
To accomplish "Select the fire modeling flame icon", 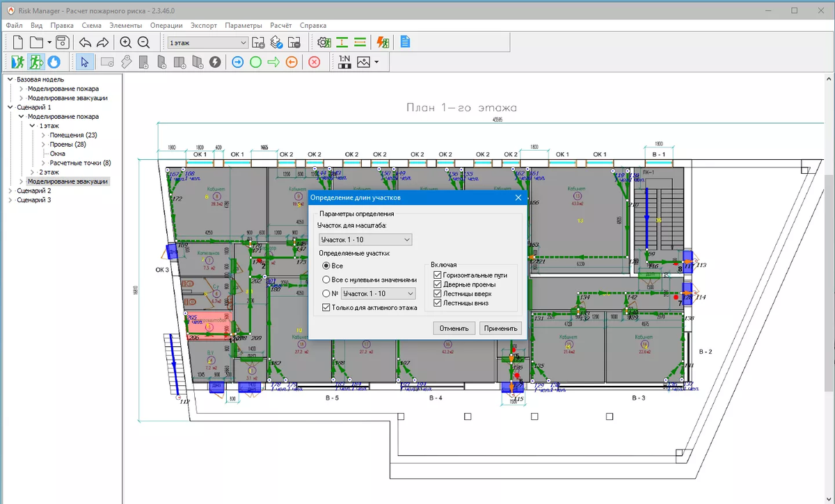I will point(54,62).
